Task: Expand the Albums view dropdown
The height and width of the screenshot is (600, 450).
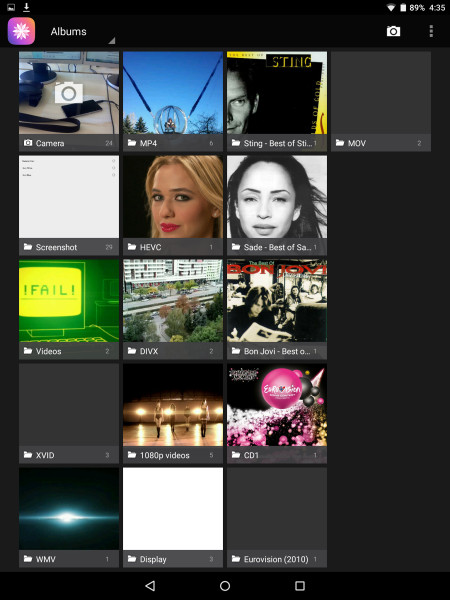Action: (82, 32)
